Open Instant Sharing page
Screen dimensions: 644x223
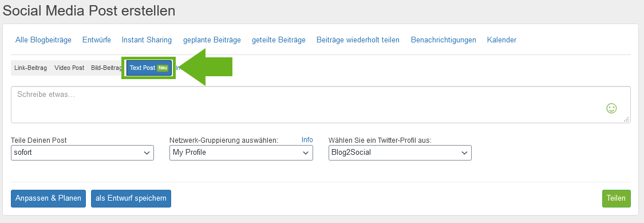pos(147,40)
